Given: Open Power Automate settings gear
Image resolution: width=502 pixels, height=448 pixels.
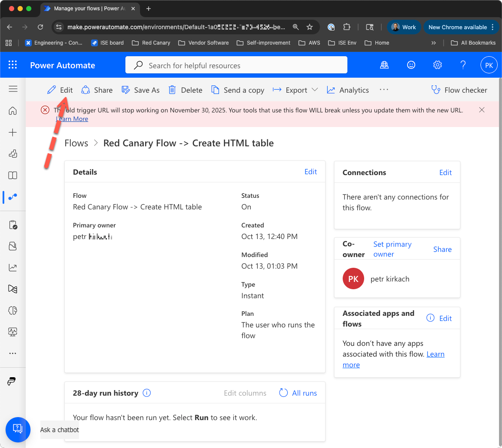Looking at the screenshot, I should point(437,65).
